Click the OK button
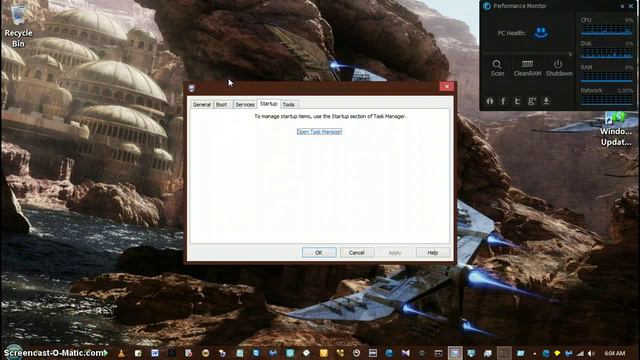This screenshot has width=640, height=360. (319, 253)
